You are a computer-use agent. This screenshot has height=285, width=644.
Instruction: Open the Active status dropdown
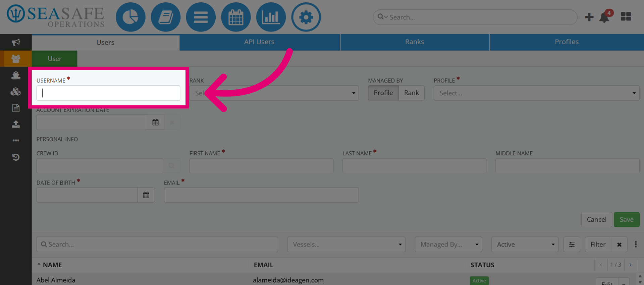coord(525,244)
